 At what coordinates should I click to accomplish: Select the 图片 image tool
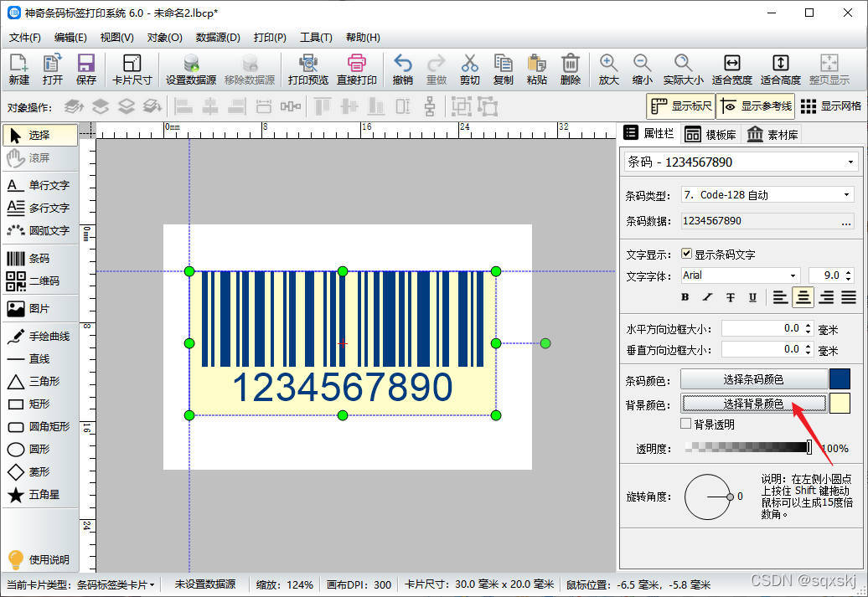[40, 308]
